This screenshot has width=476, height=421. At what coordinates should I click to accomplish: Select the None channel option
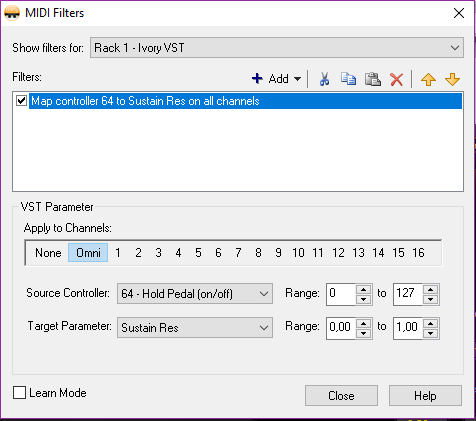pos(48,253)
